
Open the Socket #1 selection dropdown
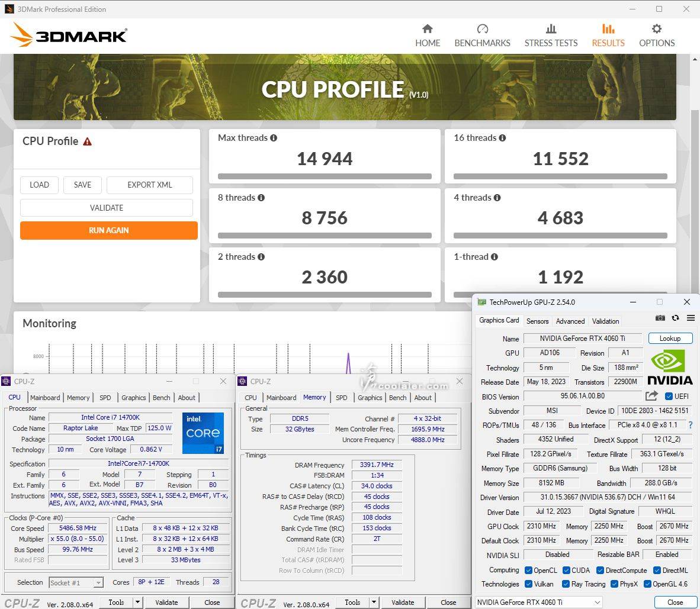[76, 583]
